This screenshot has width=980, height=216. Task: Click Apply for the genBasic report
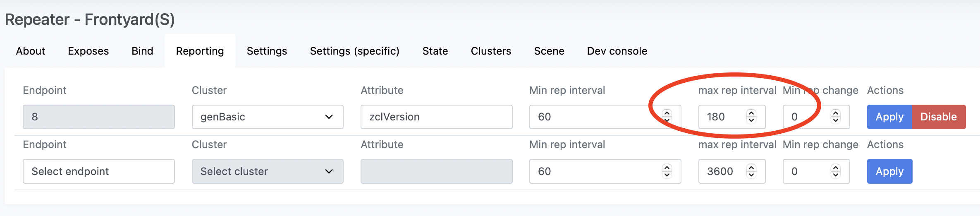coord(889,117)
